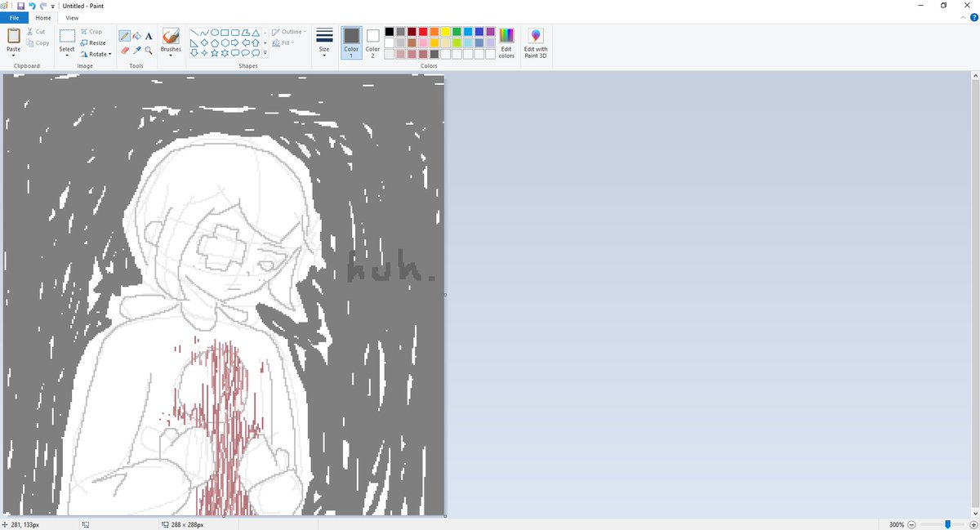The image size is (980, 530).
Task: Pick the black color swatch
Action: click(x=390, y=32)
